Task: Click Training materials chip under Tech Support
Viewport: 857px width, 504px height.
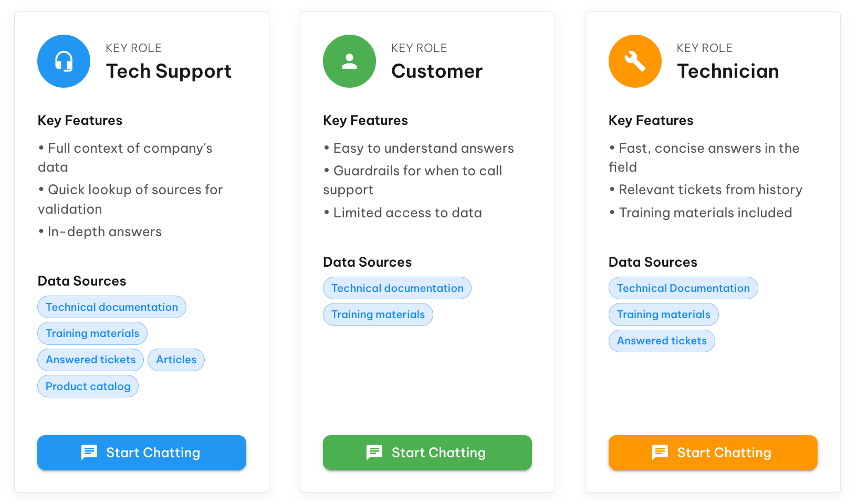Action: tap(92, 333)
